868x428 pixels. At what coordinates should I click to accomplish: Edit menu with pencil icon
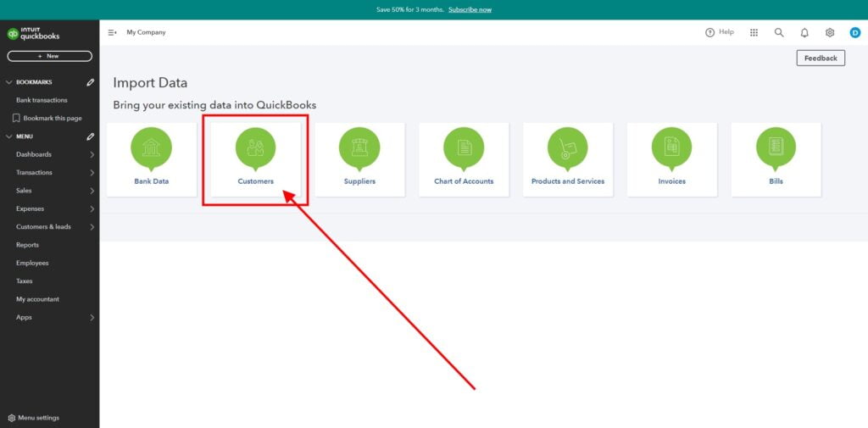pyautogui.click(x=90, y=136)
